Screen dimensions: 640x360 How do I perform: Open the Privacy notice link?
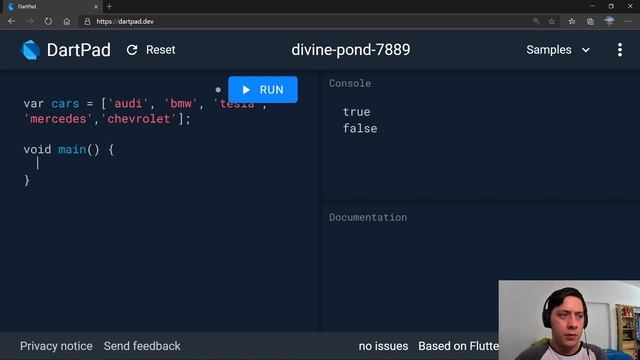click(x=56, y=346)
